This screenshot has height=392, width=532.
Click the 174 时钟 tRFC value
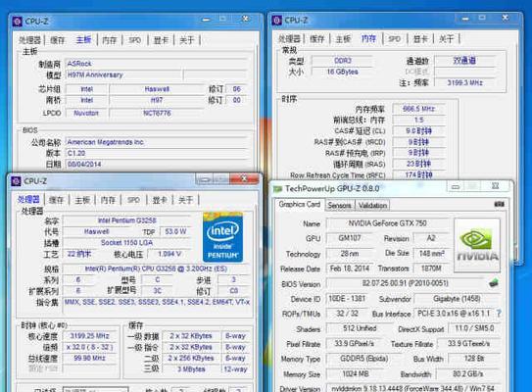[x=418, y=174]
